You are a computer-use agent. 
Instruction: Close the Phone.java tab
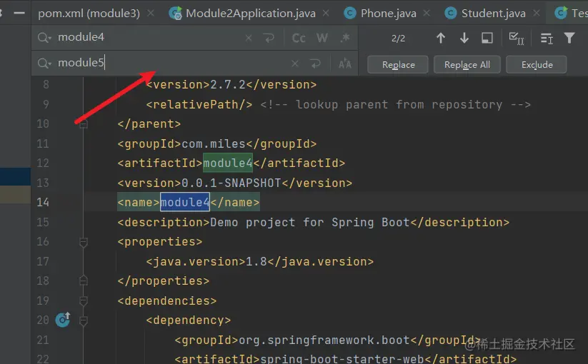427,13
